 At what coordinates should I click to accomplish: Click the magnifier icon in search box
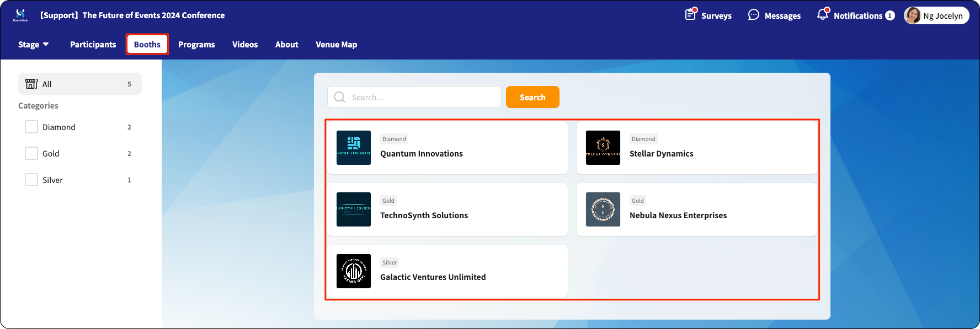point(339,97)
